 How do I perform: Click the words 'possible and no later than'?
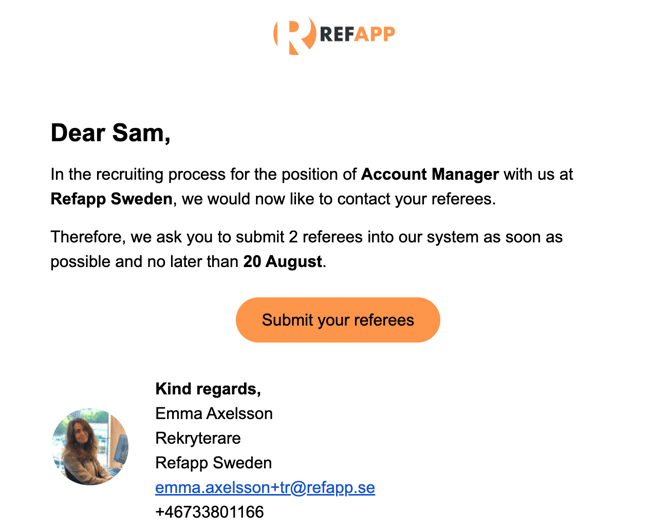pyautogui.click(x=144, y=261)
